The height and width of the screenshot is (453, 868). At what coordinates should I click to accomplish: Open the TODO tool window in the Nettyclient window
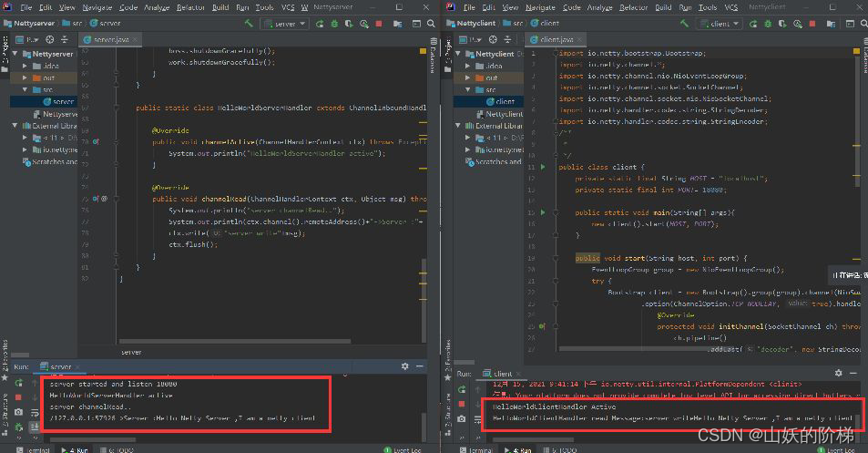(x=561, y=449)
